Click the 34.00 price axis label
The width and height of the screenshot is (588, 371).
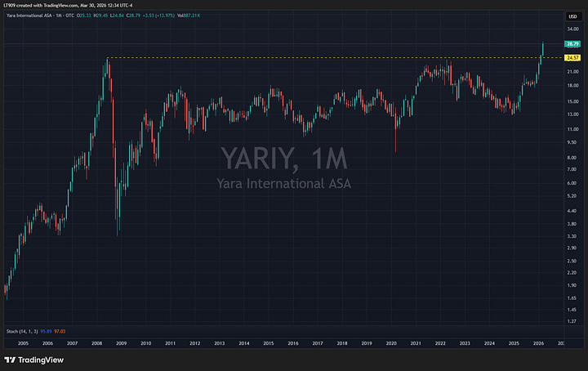point(572,29)
